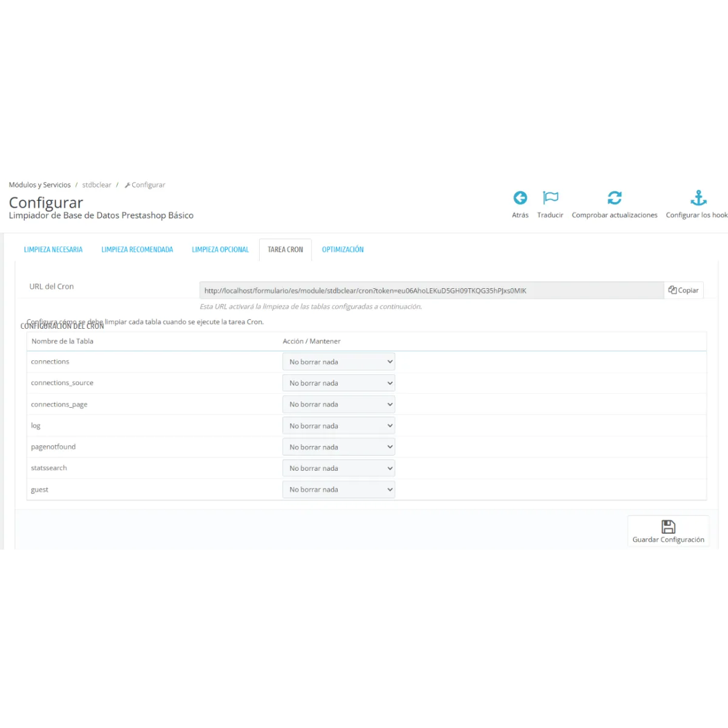The image size is (728, 728).
Task: Click the floppy disk save icon
Action: 668,527
